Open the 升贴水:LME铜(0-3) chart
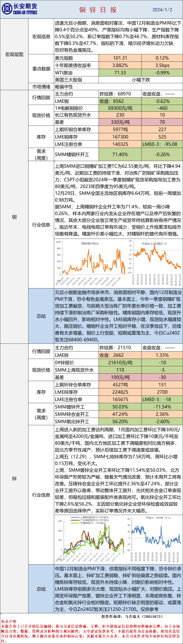183x644 pixels. coord(155,263)
